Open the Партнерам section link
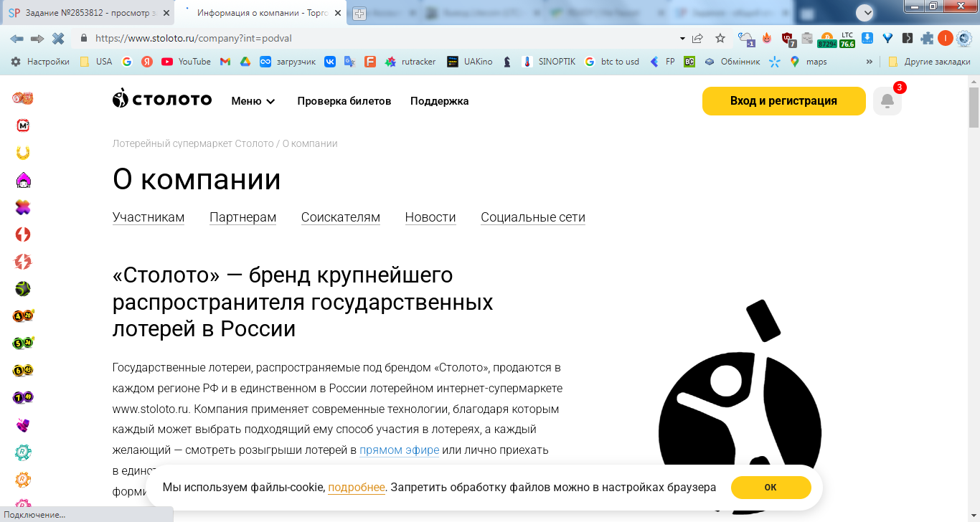980x522 pixels. tap(242, 217)
